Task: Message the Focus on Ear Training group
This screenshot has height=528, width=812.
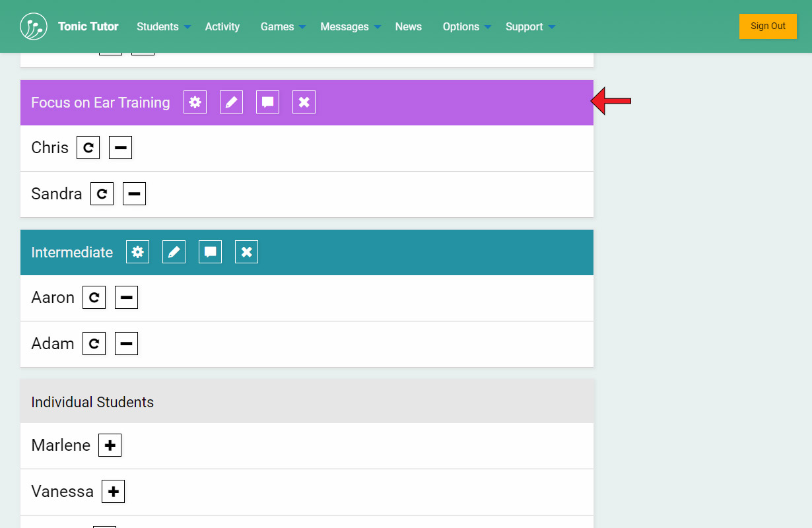Action: [267, 102]
